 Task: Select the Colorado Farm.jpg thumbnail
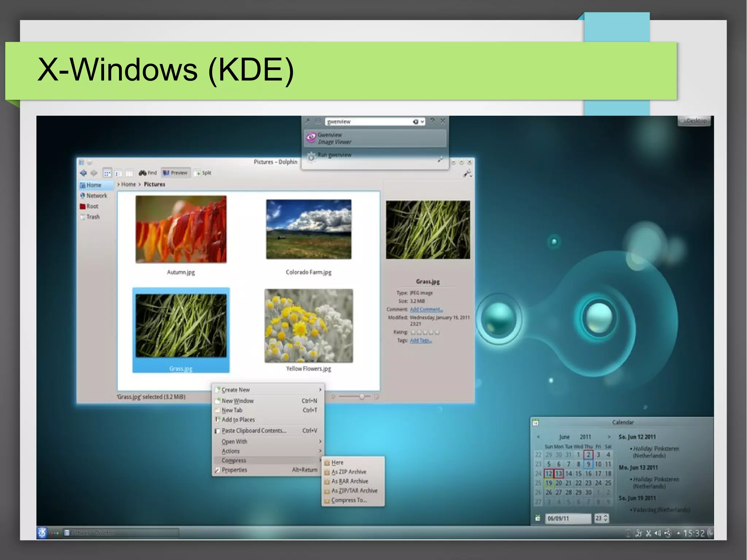(x=309, y=229)
